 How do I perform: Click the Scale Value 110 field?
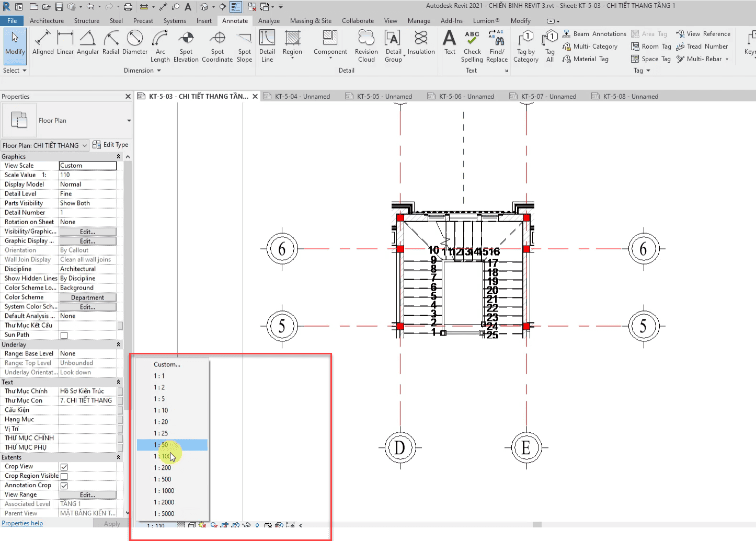[x=88, y=175]
